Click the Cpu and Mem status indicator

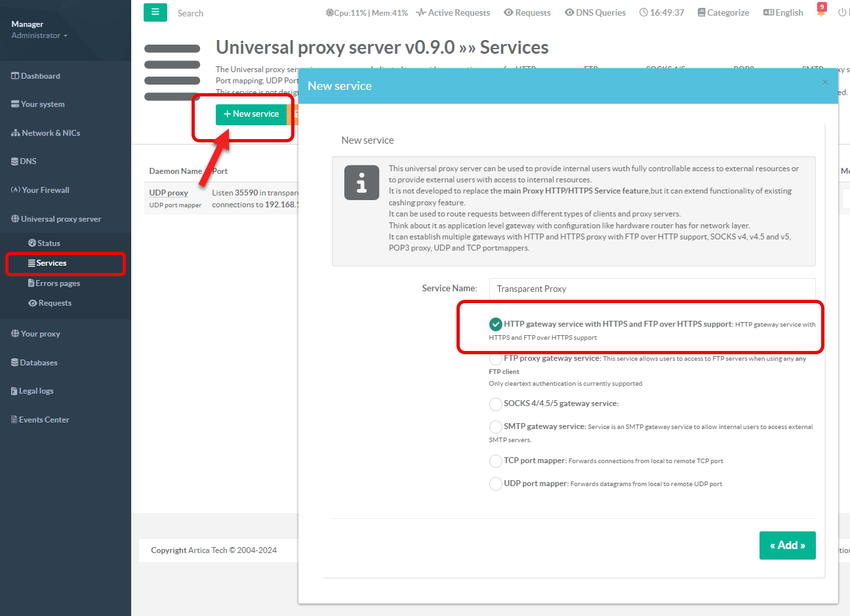coord(367,12)
